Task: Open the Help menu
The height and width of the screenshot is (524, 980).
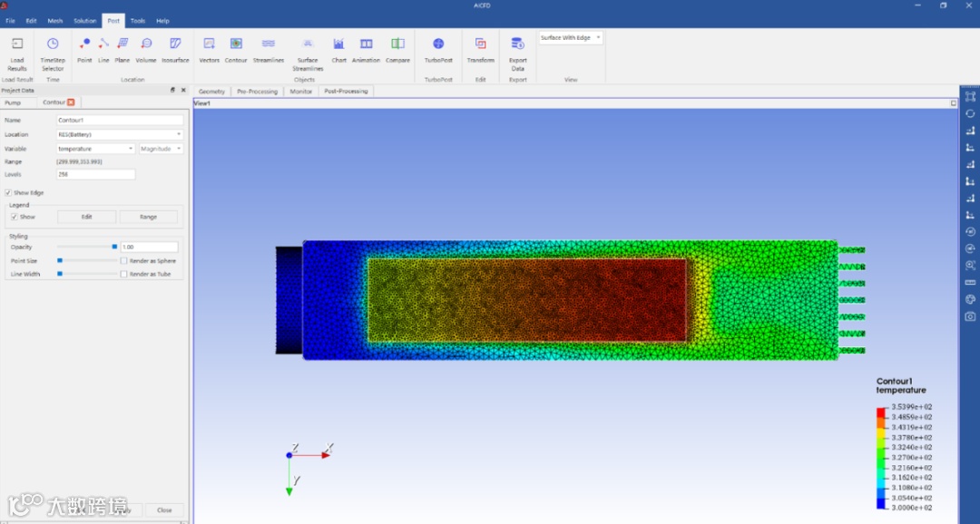Action: (162, 21)
